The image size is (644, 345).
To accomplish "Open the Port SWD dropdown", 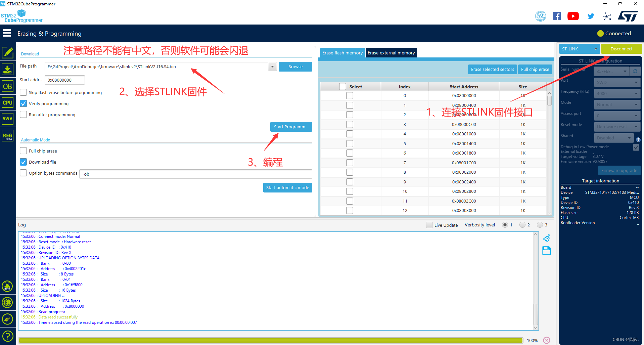I will 617,82.
